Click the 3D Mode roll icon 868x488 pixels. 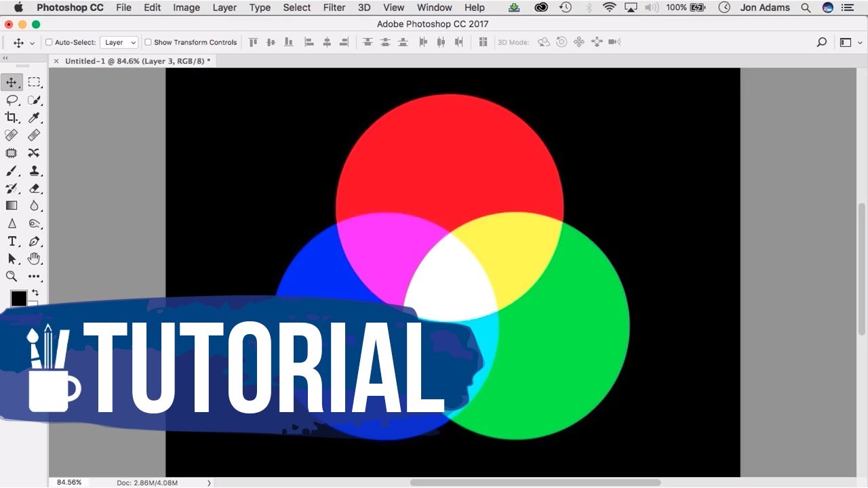[x=561, y=42]
